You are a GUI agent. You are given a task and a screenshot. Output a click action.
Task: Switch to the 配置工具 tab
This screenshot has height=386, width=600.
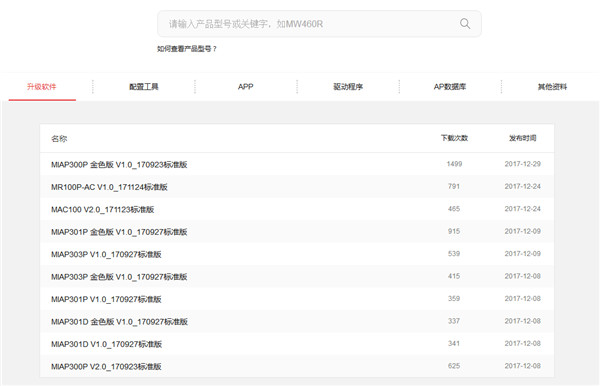(x=143, y=87)
